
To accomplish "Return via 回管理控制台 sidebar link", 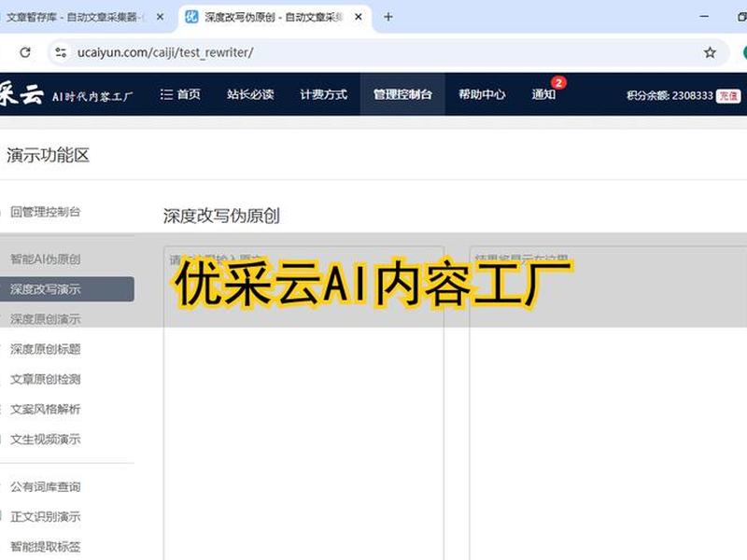I will 45,212.
